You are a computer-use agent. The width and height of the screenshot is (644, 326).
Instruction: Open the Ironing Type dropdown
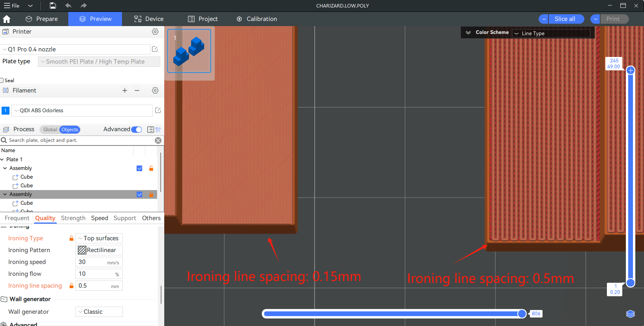point(99,238)
